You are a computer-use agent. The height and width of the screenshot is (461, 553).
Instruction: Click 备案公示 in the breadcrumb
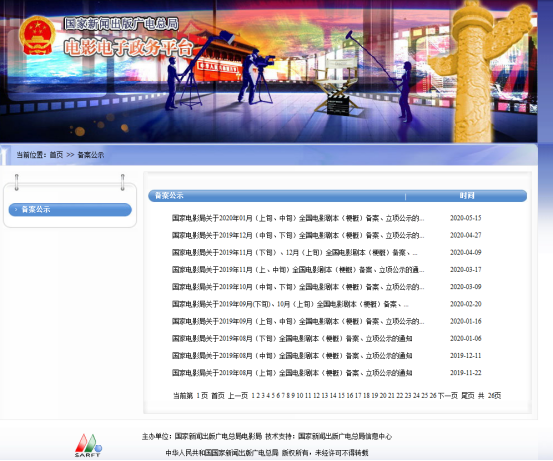(x=91, y=154)
